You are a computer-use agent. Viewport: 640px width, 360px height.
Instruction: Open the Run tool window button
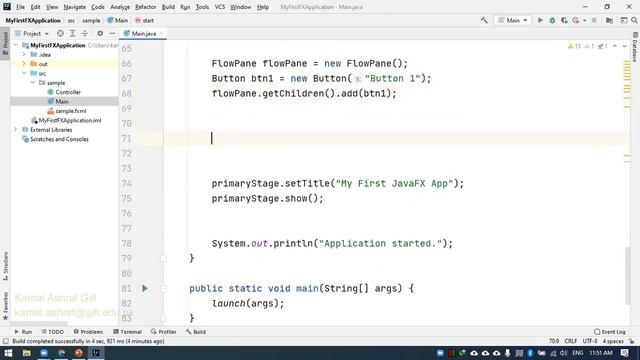click(x=23, y=332)
